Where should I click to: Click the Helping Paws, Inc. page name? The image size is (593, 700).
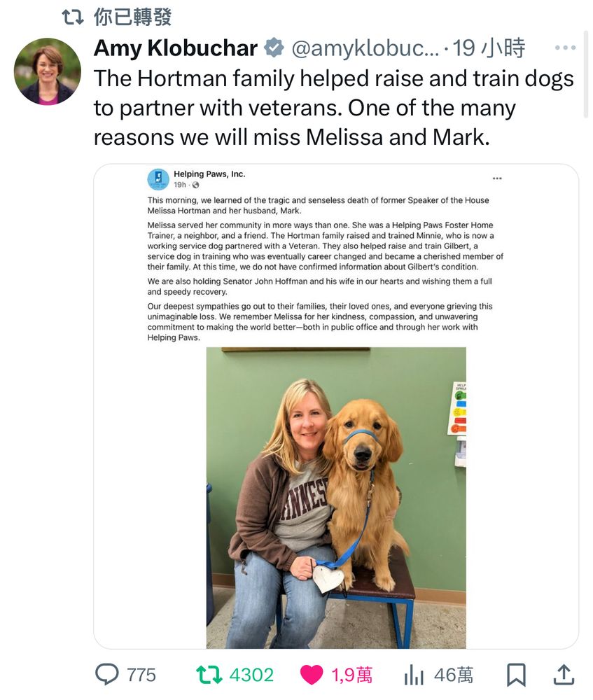pyautogui.click(x=209, y=174)
